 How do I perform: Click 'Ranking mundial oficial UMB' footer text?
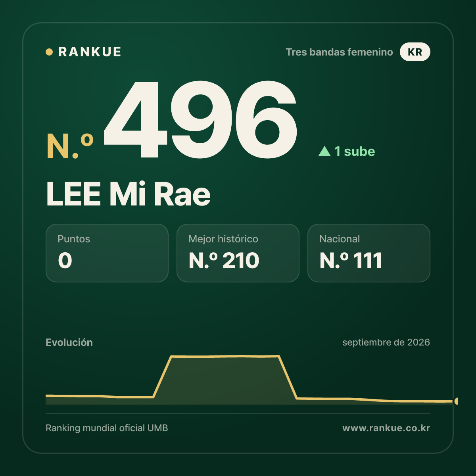[107, 428]
